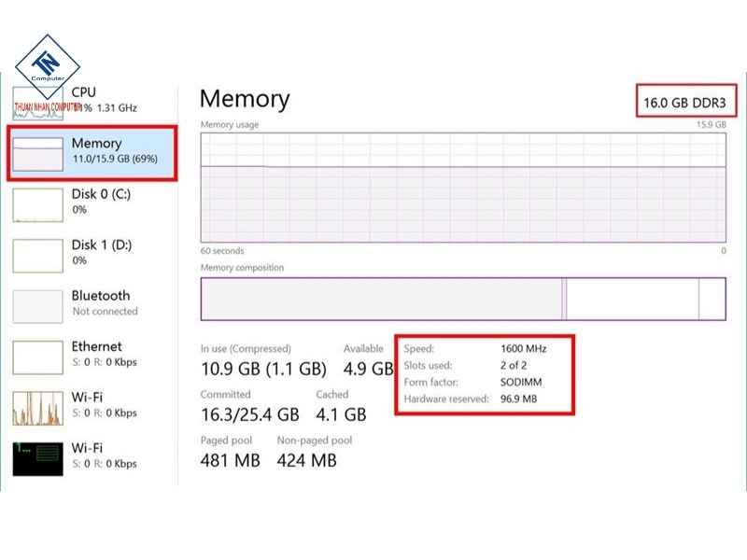Viewport: 747px width, 560px height.
Task: Click the Disk 1 graph thumbnail
Action: pyautogui.click(x=38, y=256)
